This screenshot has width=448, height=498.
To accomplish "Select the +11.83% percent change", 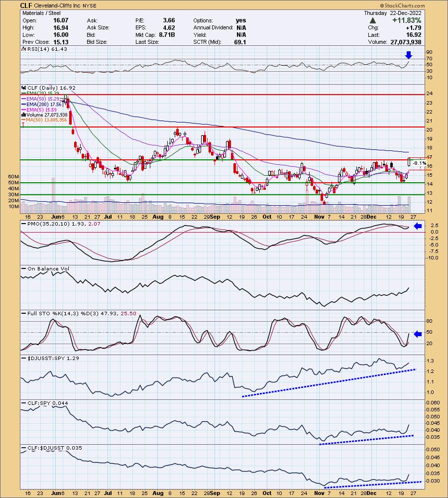I will 407,20.
